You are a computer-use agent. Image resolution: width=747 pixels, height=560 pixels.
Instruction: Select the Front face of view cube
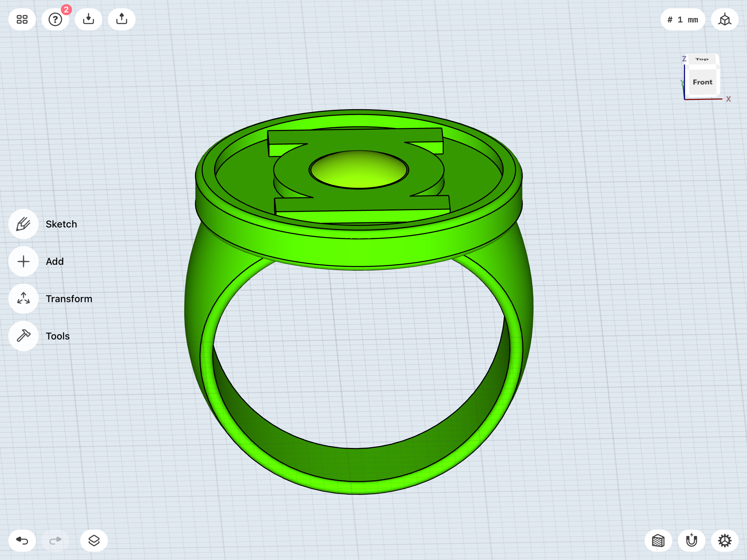[702, 82]
